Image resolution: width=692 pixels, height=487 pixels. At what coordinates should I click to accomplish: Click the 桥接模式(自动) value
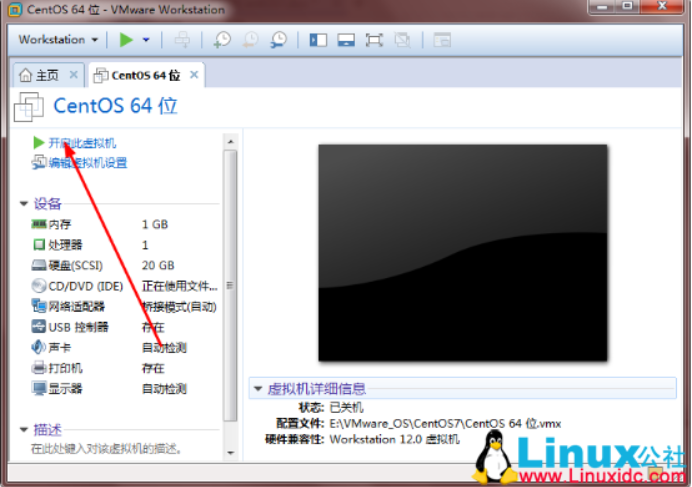pos(179,306)
